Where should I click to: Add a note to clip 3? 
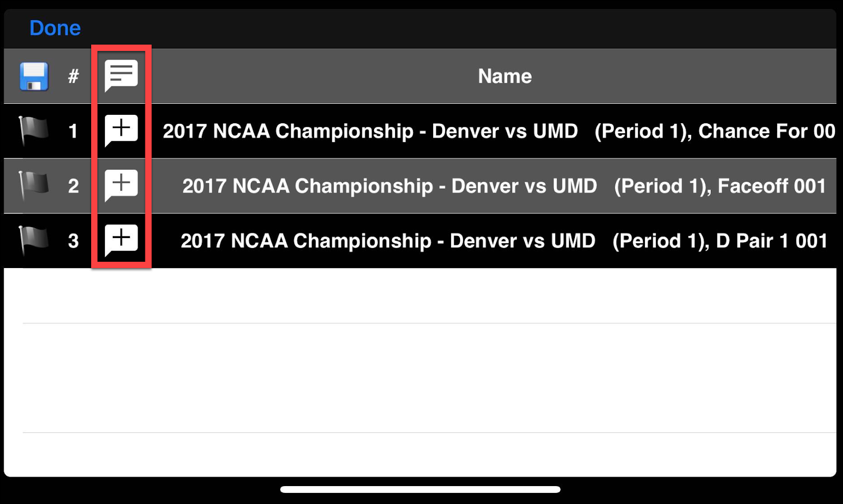point(121,240)
